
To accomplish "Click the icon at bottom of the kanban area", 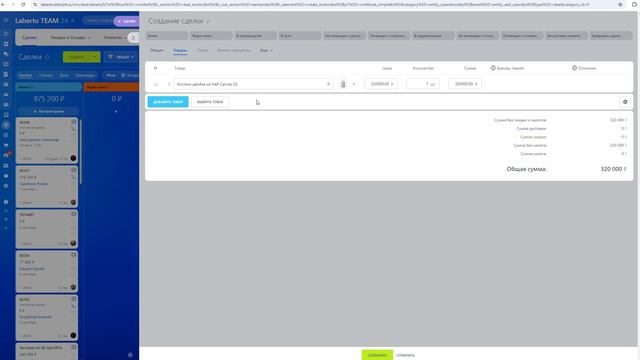I will [x=130, y=355].
